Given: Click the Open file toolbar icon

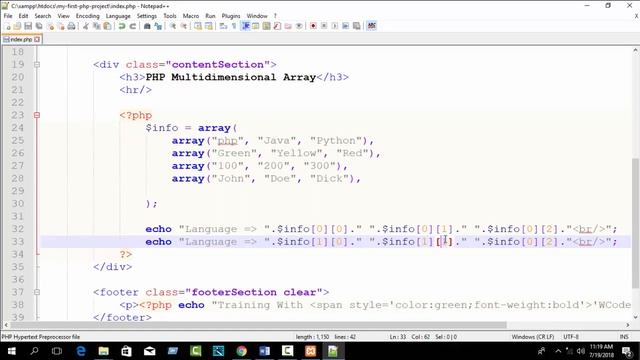Looking at the screenshot, I should tap(17, 26).
